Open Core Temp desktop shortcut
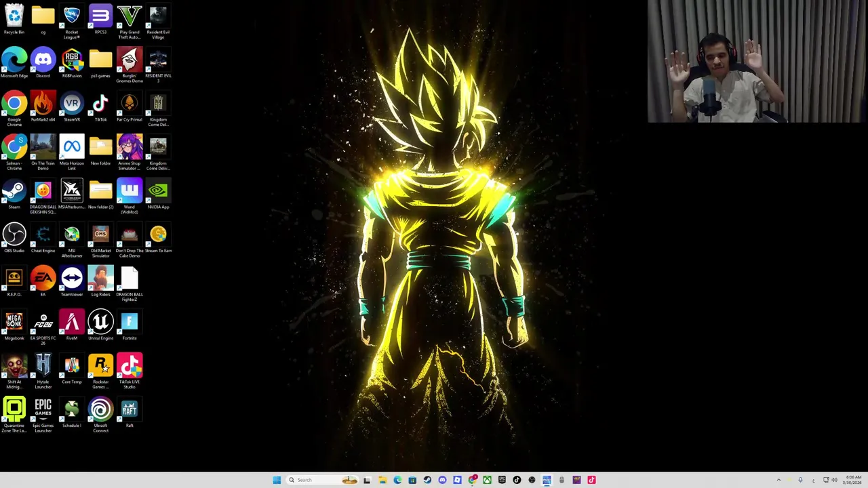Image resolution: width=868 pixels, height=488 pixels. 72,369
